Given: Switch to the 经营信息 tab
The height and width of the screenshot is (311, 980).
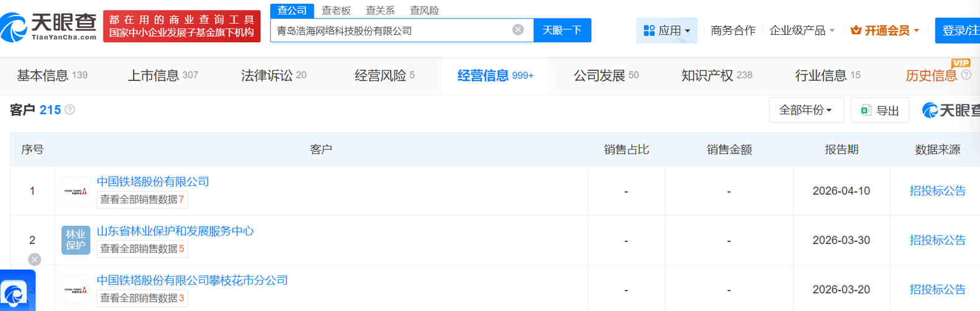Looking at the screenshot, I should pyautogui.click(x=495, y=76).
